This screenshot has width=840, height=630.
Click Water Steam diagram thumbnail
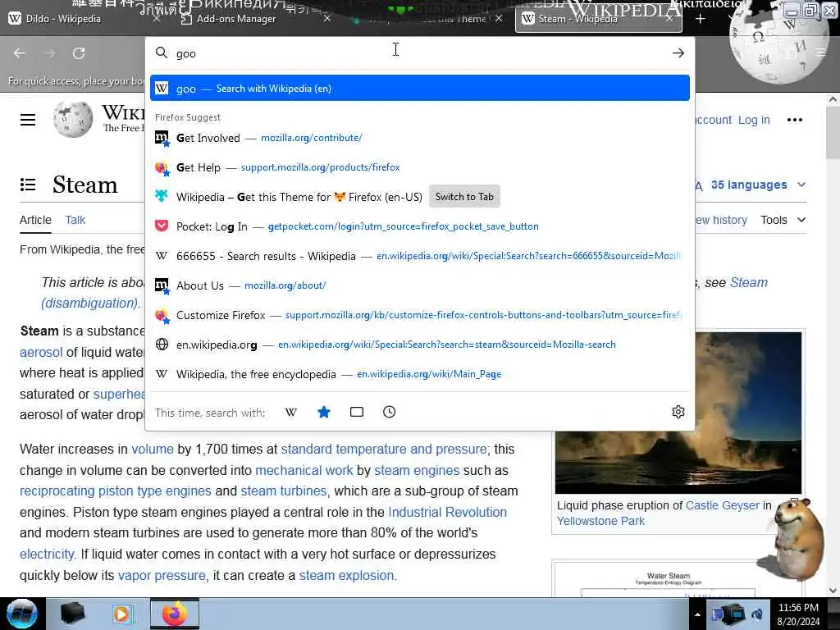click(668, 581)
